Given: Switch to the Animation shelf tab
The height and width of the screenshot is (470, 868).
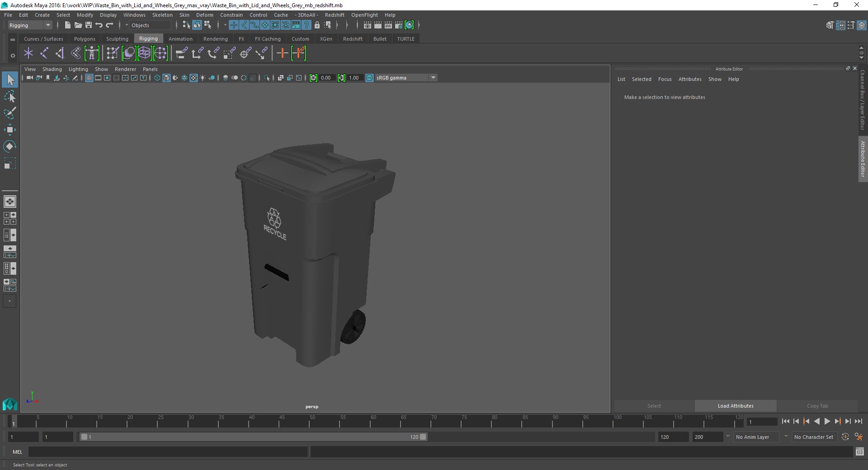Looking at the screenshot, I should [x=180, y=39].
